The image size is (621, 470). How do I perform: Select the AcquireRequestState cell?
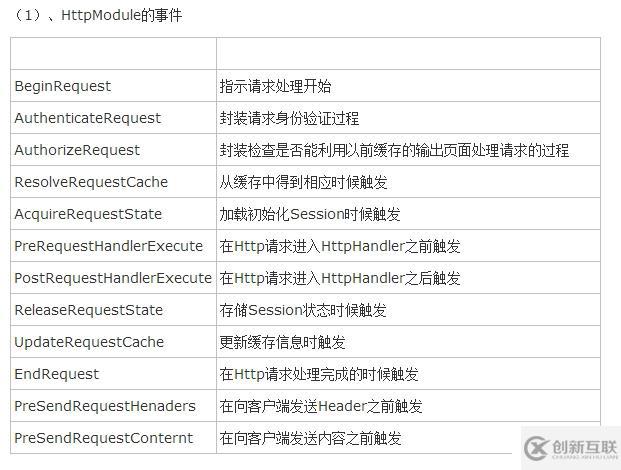(x=88, y=214)
